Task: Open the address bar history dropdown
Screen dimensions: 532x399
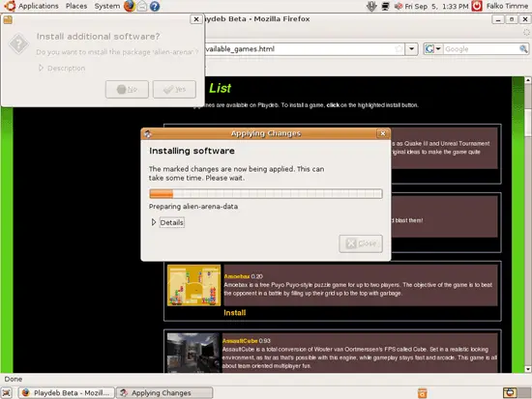Action: pyautogui.click(x=411, y=49)
